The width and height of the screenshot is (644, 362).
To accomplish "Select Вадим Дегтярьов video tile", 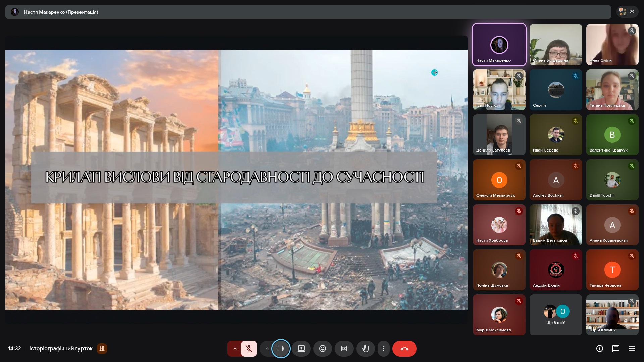I will coord(555,225).
